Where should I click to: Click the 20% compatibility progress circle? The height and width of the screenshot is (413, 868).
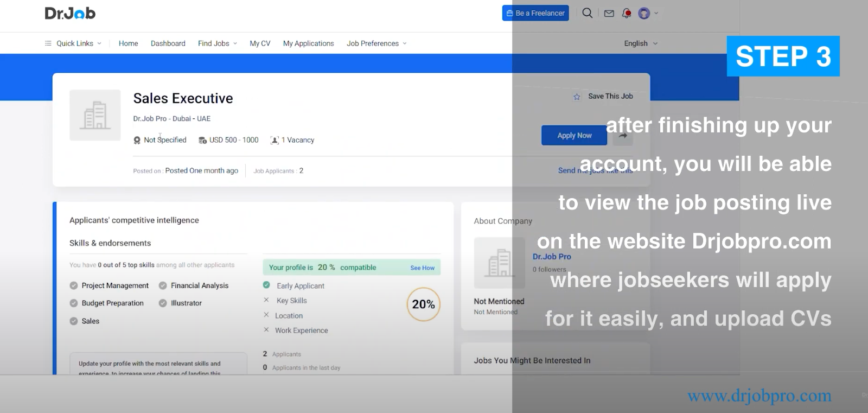423,304
